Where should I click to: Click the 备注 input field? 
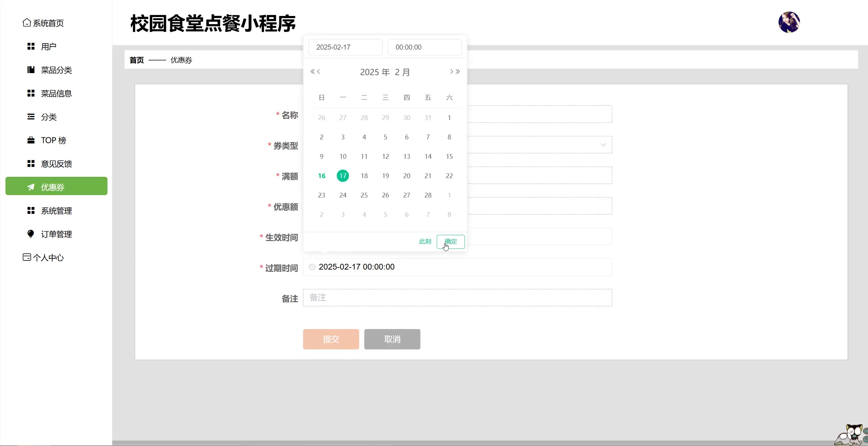tap(457, 297)
